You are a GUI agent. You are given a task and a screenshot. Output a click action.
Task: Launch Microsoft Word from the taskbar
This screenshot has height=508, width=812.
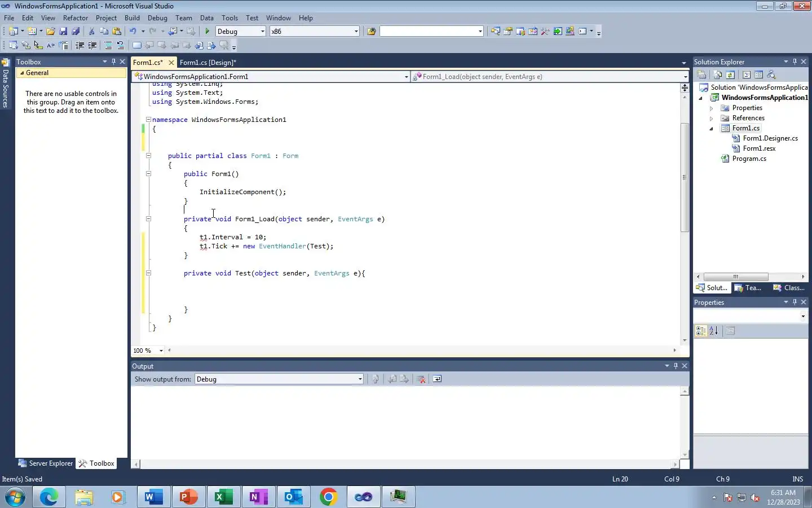click(x=153, y=497)
